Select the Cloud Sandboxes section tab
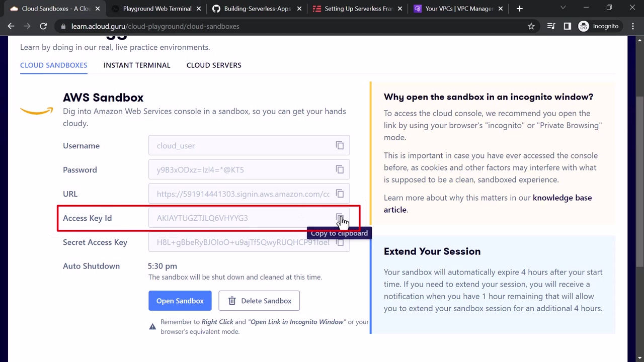This screenshot has height=362, width=644. coord(54,65)
